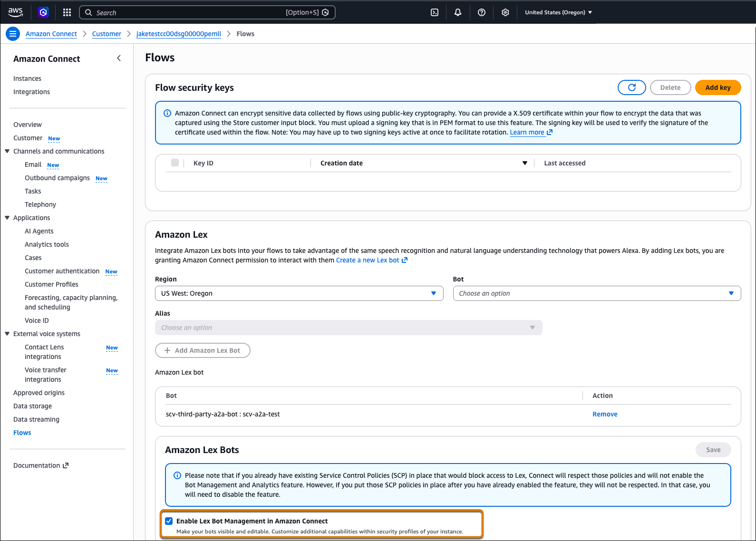Image resolution: width=756 pixels, height=541 pixels.
Task: Open Customer Profiles
Action: [x=51, y=284]
